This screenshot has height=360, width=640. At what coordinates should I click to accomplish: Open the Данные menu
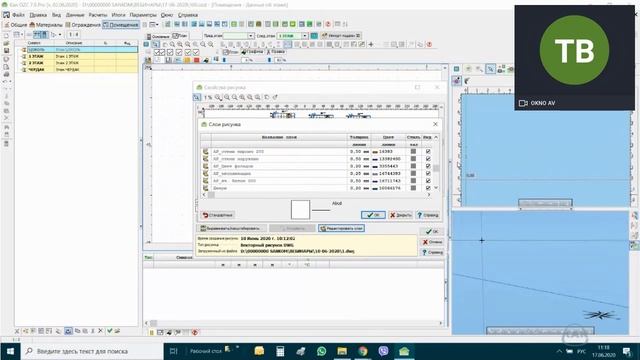[75, 15]
